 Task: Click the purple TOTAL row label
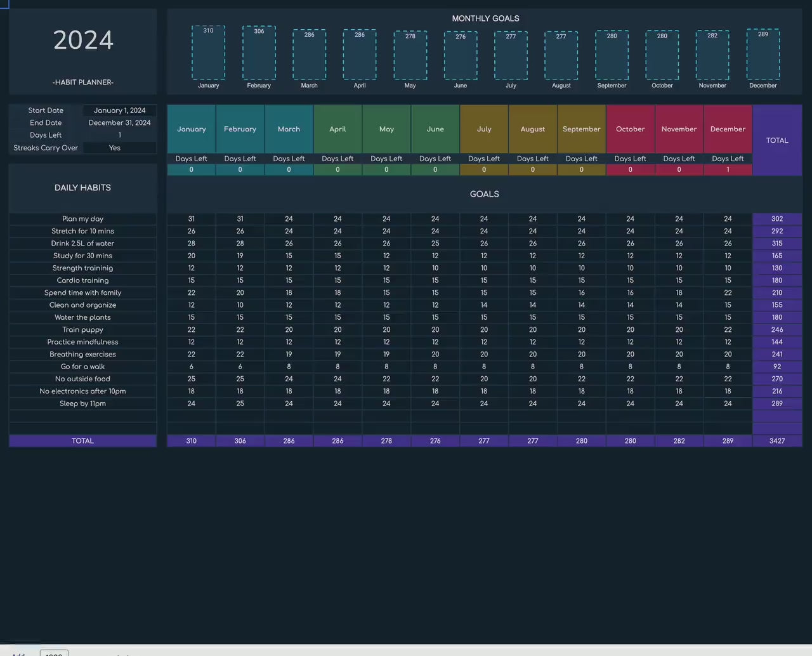pyautogui.click(x=83, y=441)
